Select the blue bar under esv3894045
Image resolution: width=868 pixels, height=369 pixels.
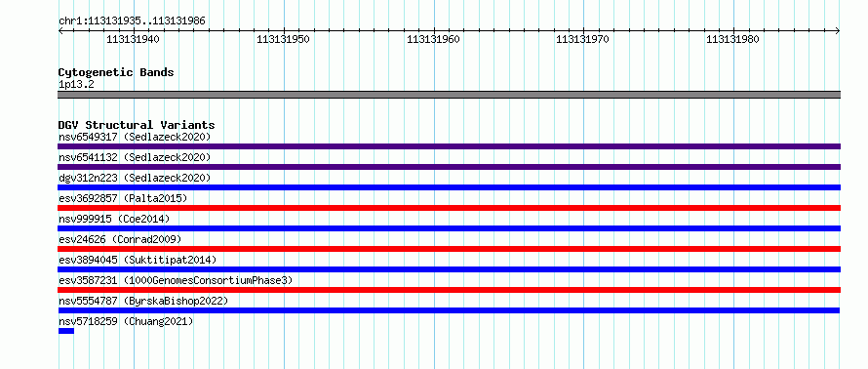(449, 269)
